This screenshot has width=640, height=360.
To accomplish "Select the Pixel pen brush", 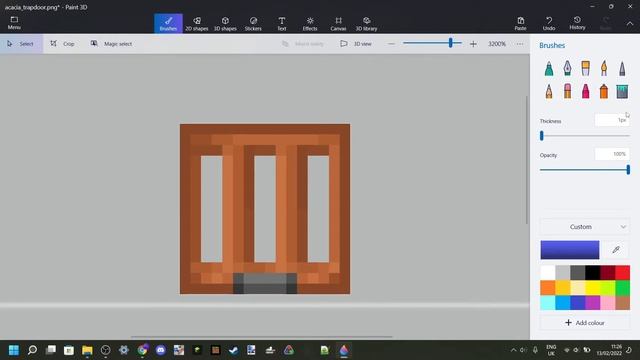I will (622, 68).
